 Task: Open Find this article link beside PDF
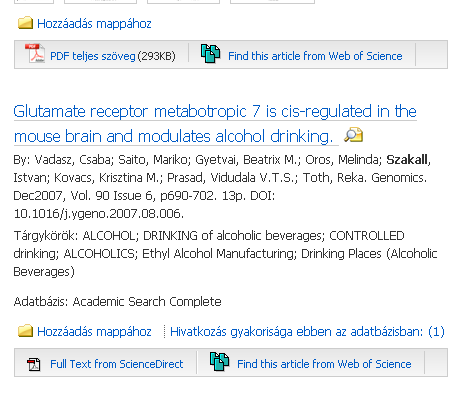pos(315,56)
